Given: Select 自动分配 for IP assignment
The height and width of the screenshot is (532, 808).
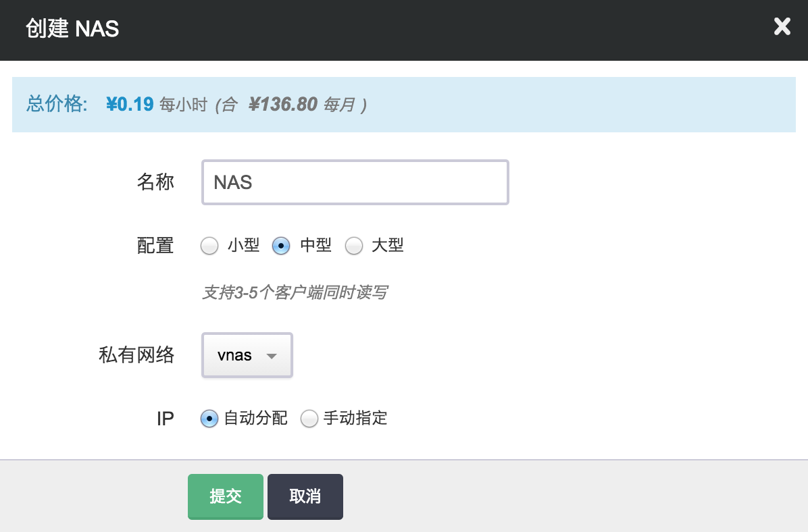Looking at the screenshot, I should [x=209, y=419].
